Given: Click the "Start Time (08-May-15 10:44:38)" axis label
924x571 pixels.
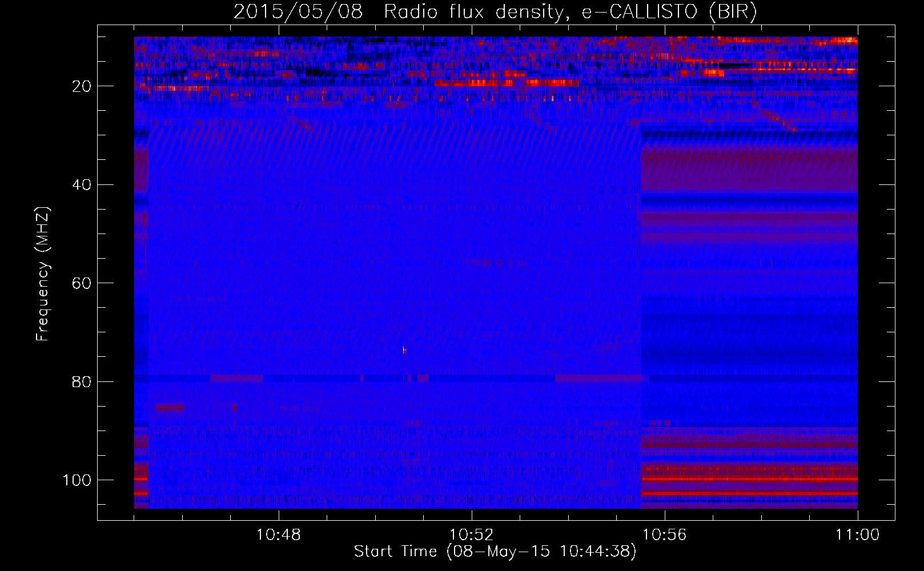Looking at the screenshot, I should pos(495,552).
